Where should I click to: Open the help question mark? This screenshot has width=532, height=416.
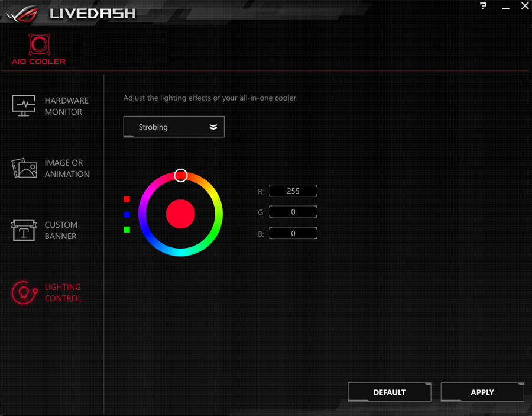[x=483, y=6]
